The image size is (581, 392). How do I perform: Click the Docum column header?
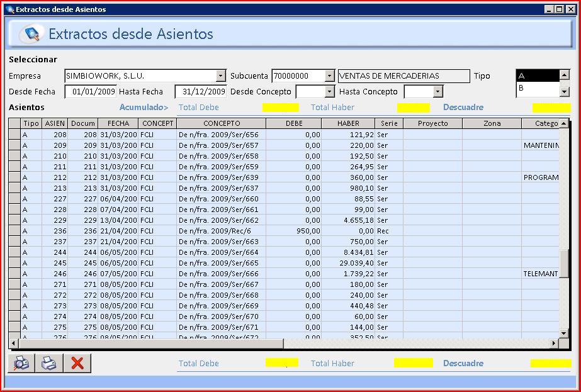point(83,123)
